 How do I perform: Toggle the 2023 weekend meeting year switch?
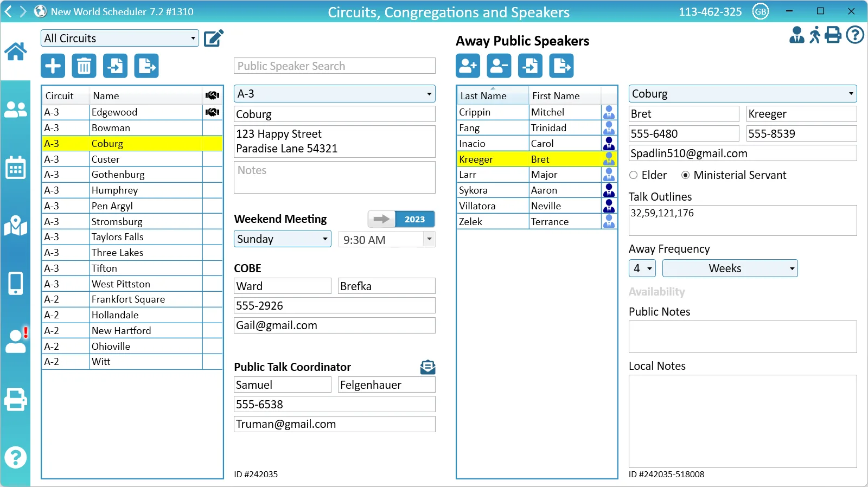point(401,219)
